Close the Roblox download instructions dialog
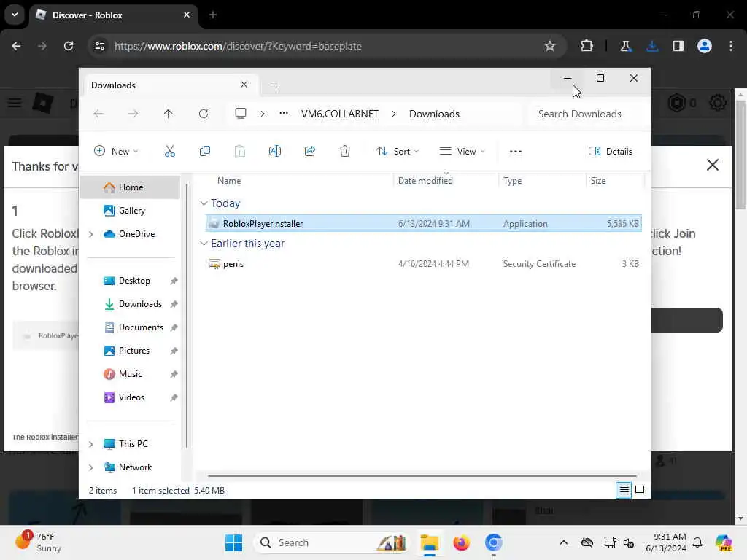The width and height of the screenshot is (747, 560). click(712, 165)
